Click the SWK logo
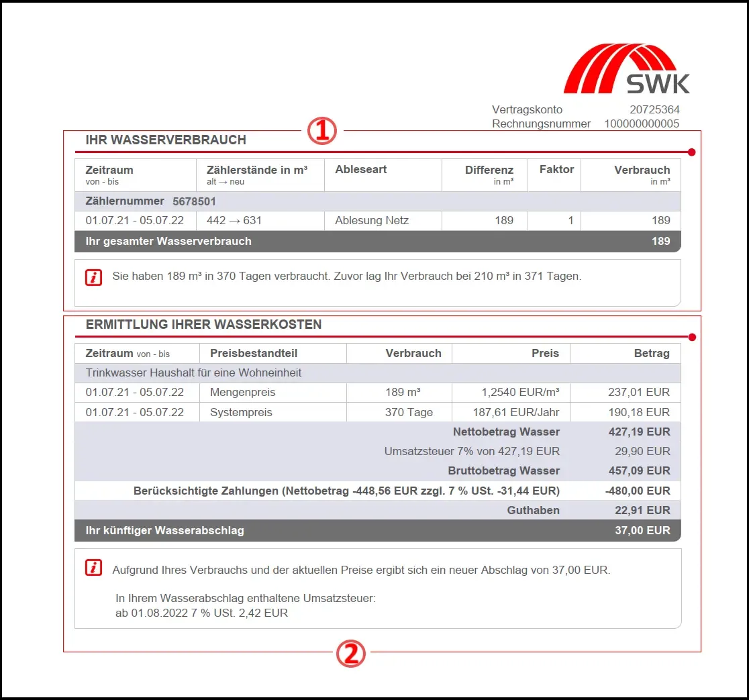749x700 pixels. [x=626, y=69]
